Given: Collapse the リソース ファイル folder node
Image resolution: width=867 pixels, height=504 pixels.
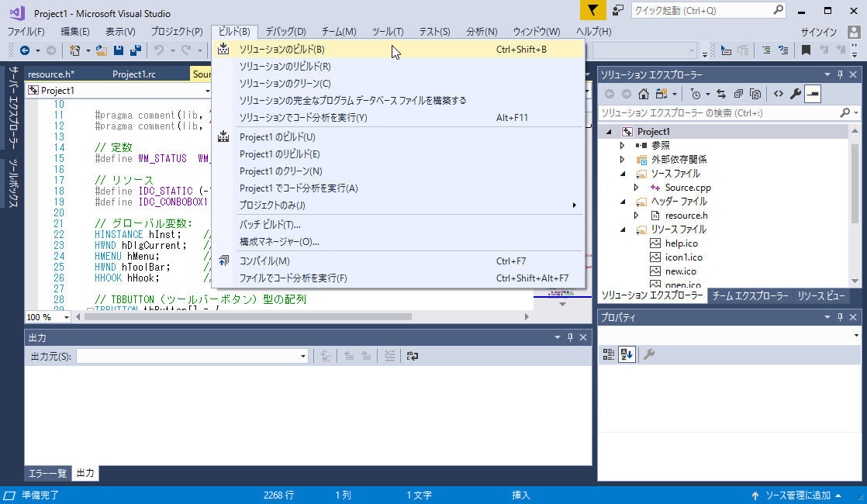Looking at the screenshot, I should pyautogui.click(x=623, y=230).
